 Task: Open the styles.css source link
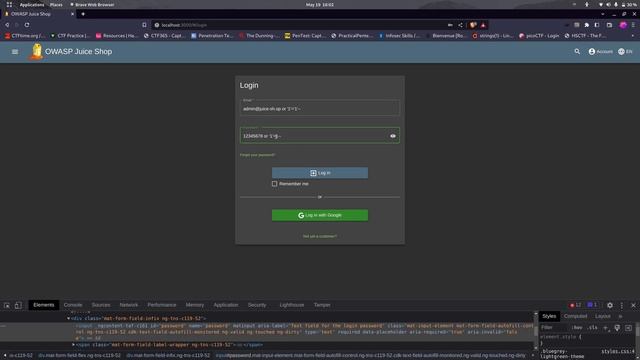(618, 351)
